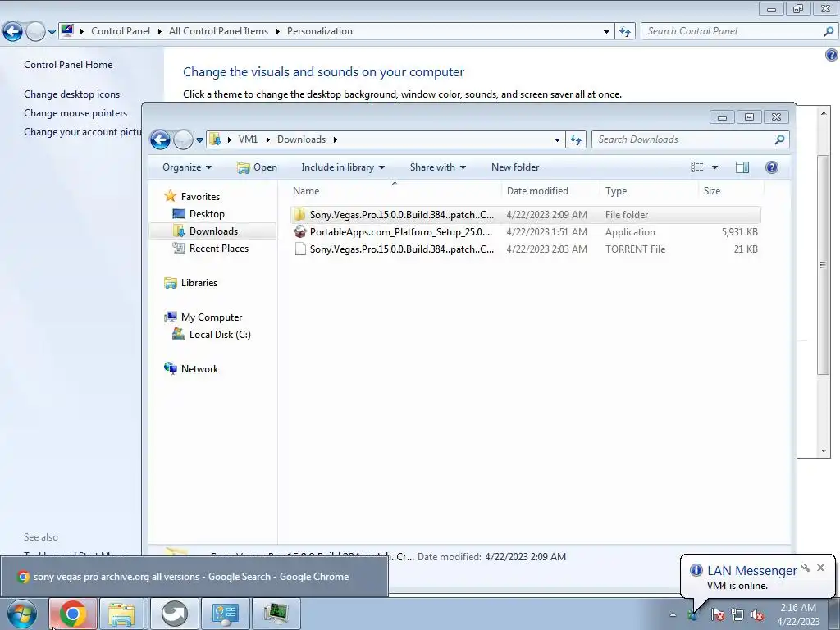Viewport: 840px width, 630px height.
Task: Select the Sony Vegas Pro TORRENT file
Action: [x=526, y=249]
